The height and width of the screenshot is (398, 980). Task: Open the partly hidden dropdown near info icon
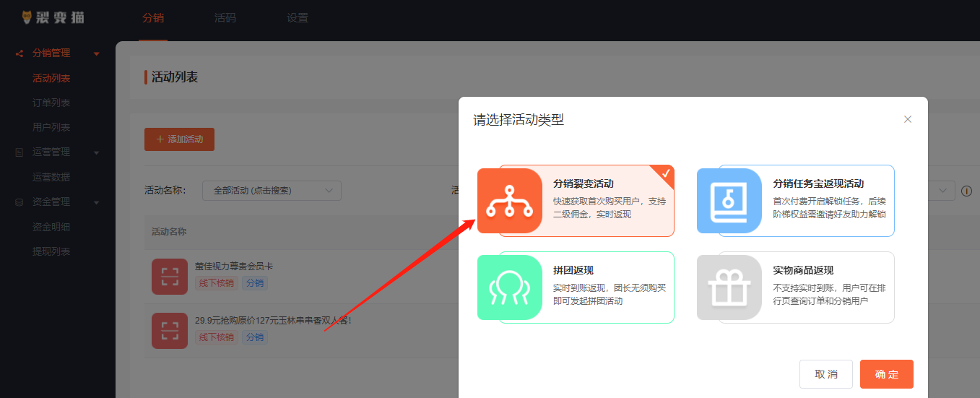click(941, 191)
